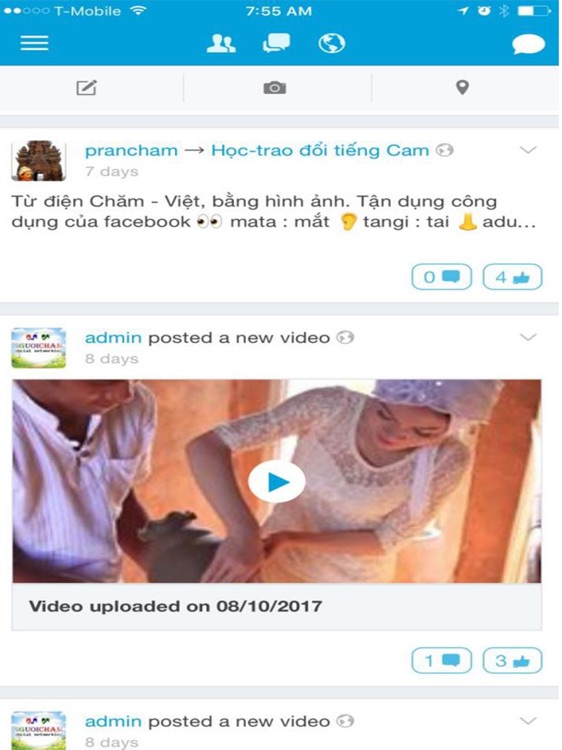Tap the camera icon to post photo
562x750 pixels.
275,88
